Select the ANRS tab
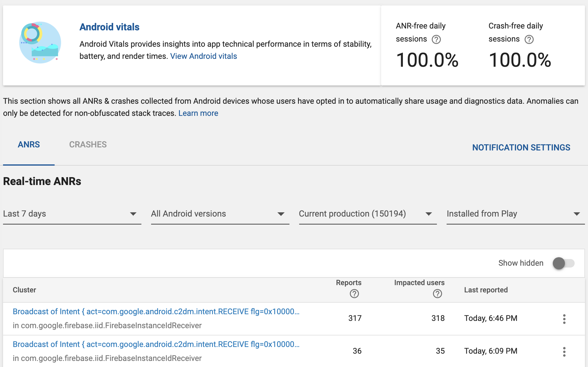Image resolution: width=588 pixels, height=367 pixels. coord(29,145)
